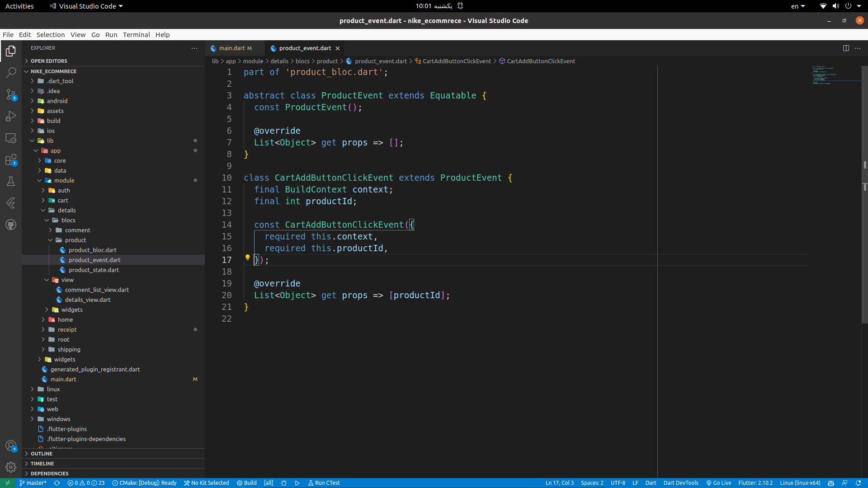Open comment_list_view.dart file
This screenshot has height=488, width=868.
click(113, 290)
